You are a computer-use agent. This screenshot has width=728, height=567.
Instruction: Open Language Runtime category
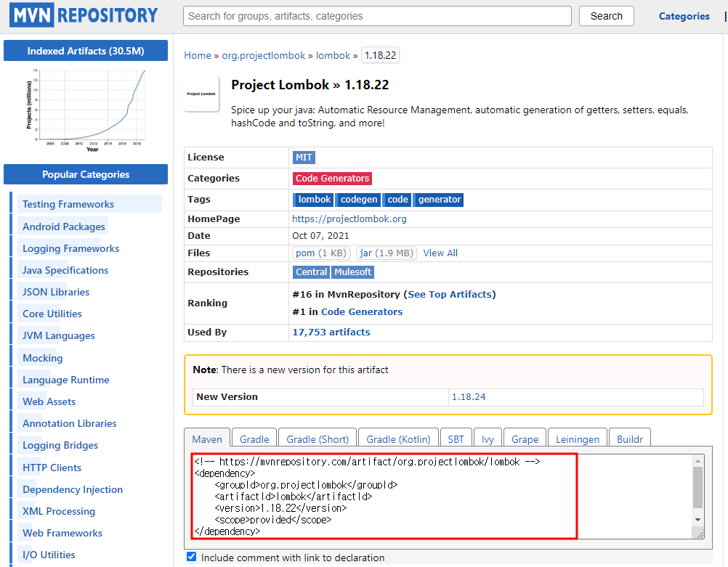click(66, 380)
